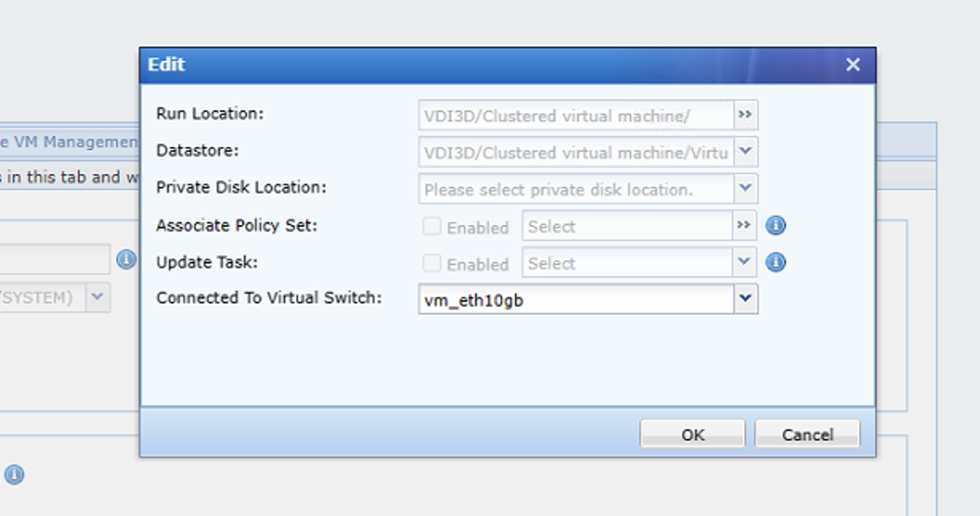The height and width of the screenshot is (516, 980).
Task: Click info icon beside the background text box
Action: (x=126, y=259)
